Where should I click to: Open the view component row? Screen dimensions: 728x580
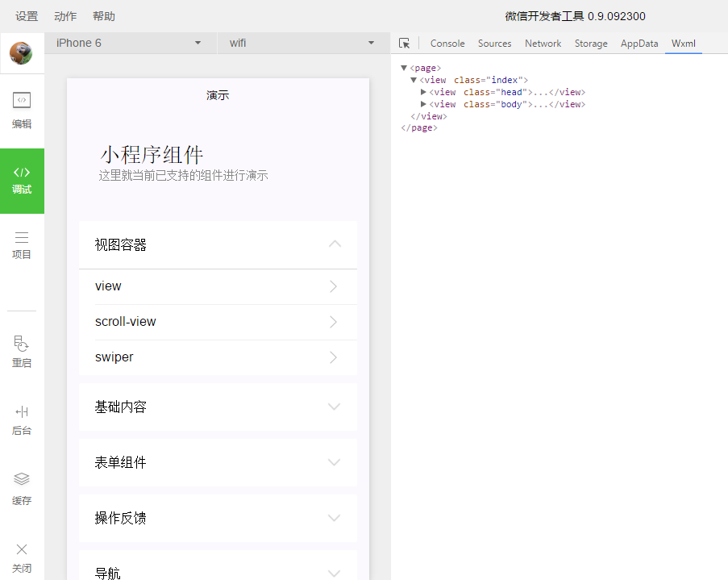(218, 286)
